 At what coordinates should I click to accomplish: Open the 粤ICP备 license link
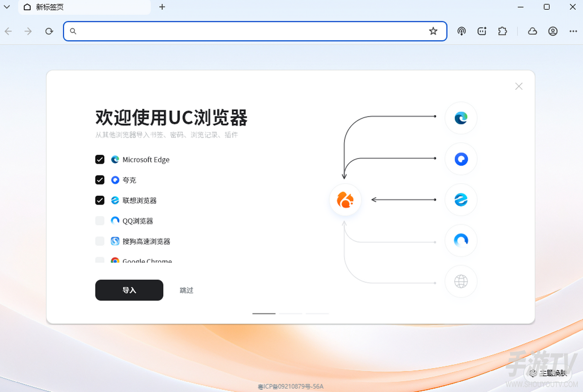point(291,387)
